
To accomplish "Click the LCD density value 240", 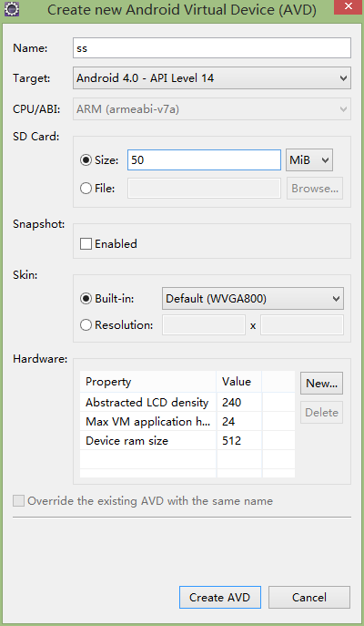I will coord(232,403).
